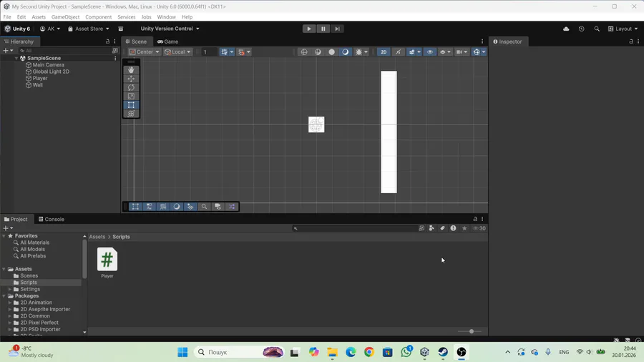Image resolution: width=644 pixels, height=362 pixels.
Task: Open Steam from Windows taskbar
Action: pyautogui.click(x=443, y=352)
